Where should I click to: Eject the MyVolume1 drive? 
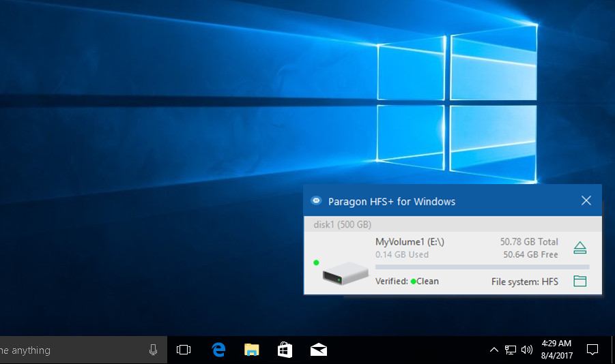pos(580,247)
